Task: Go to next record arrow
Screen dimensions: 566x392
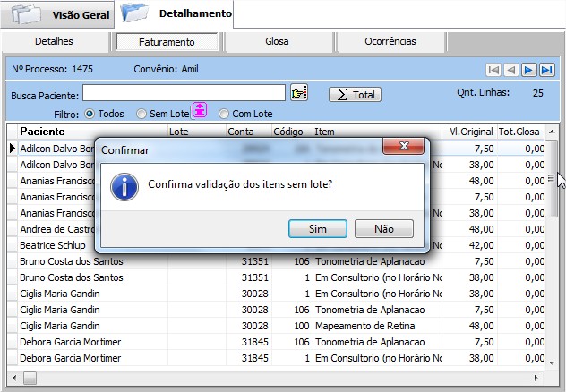Action: [528, 70]
